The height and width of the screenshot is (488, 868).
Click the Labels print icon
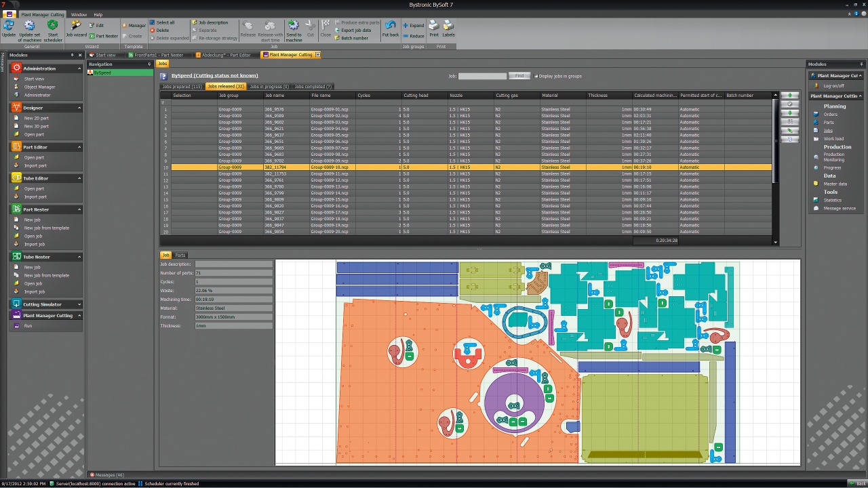(x=448, y=26)
